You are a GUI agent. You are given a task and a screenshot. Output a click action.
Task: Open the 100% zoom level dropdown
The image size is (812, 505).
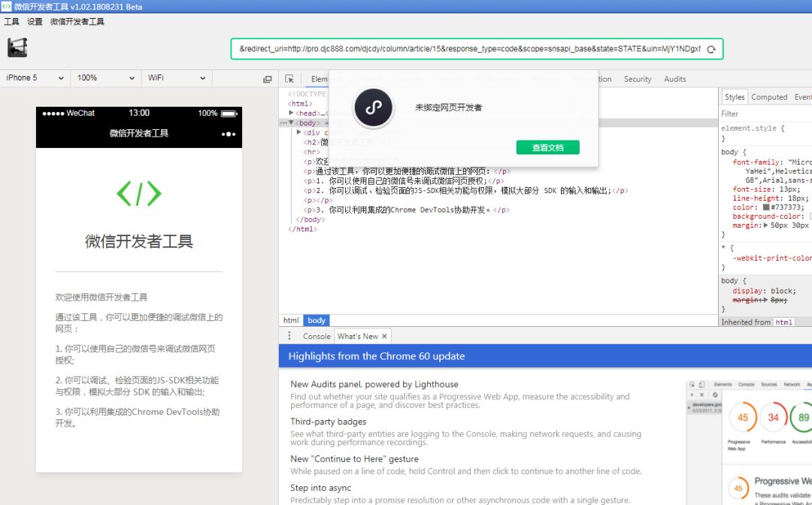pyautogui.click(x=105, y=77)
